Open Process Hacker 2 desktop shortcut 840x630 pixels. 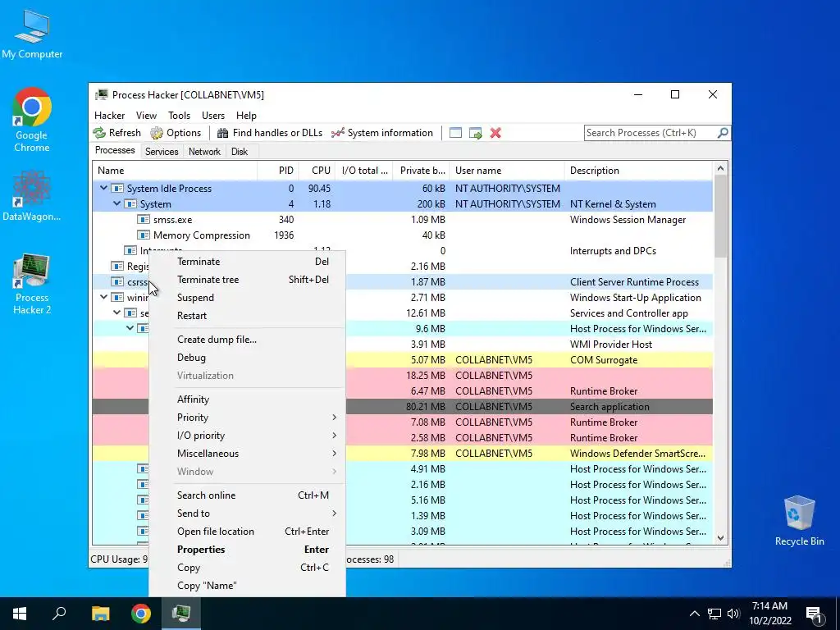point(32,284)
